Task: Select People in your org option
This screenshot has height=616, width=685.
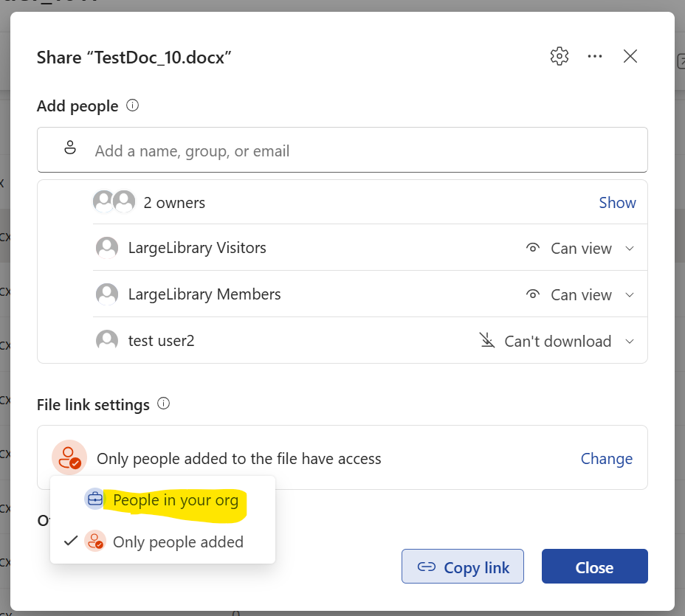Action: point(162,500)
